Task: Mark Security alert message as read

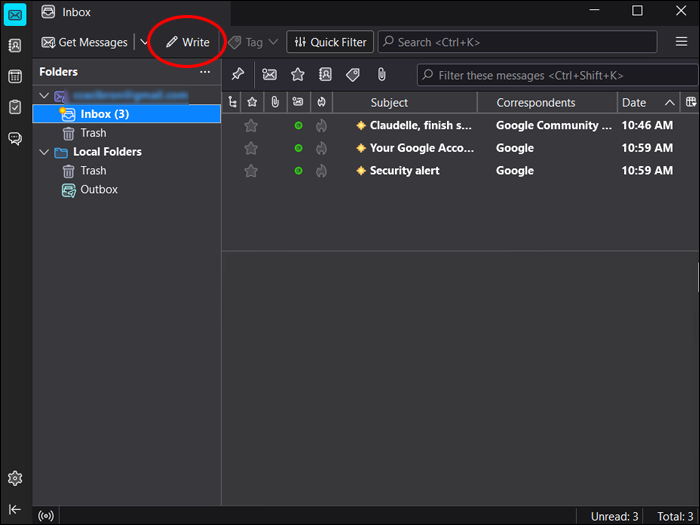Action: point(299,171)
